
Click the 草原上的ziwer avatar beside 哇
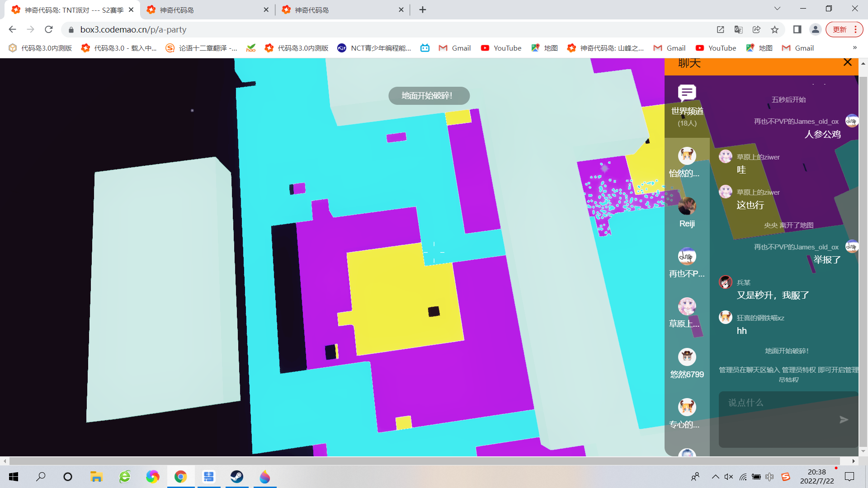726,156
